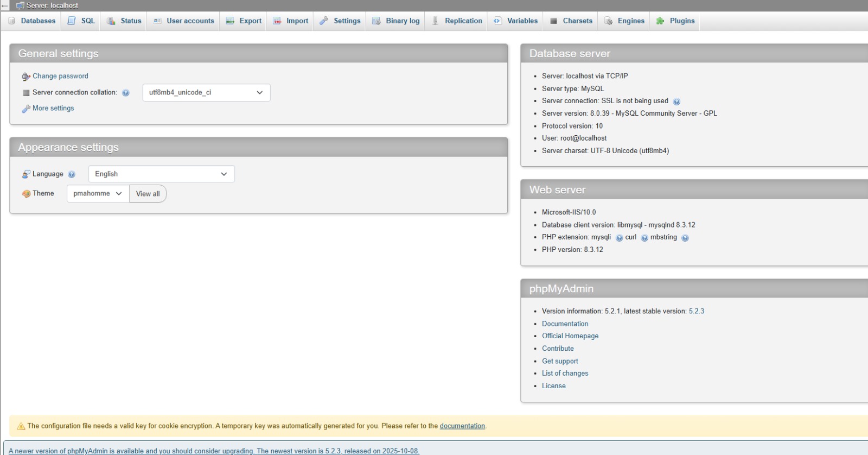Click the Change password key icon
Viewport: 868px width, 455px height.
point(25,77)
